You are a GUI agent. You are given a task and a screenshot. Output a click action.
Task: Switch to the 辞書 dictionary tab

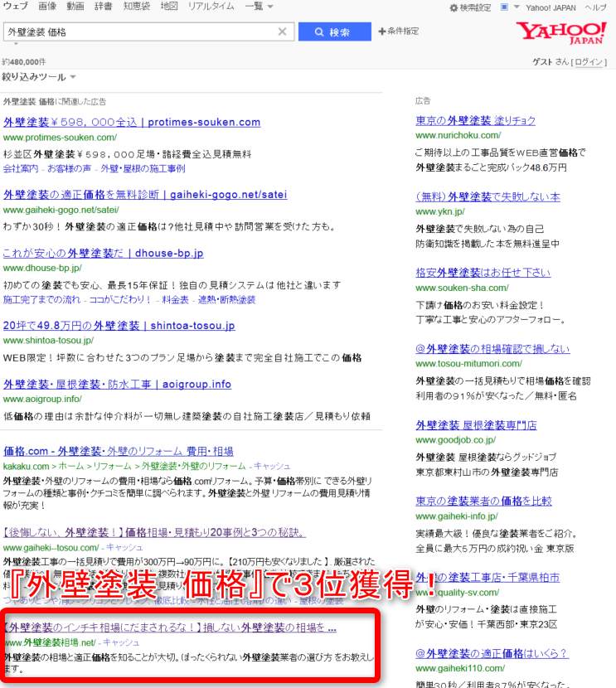click(x=104, y=6)
